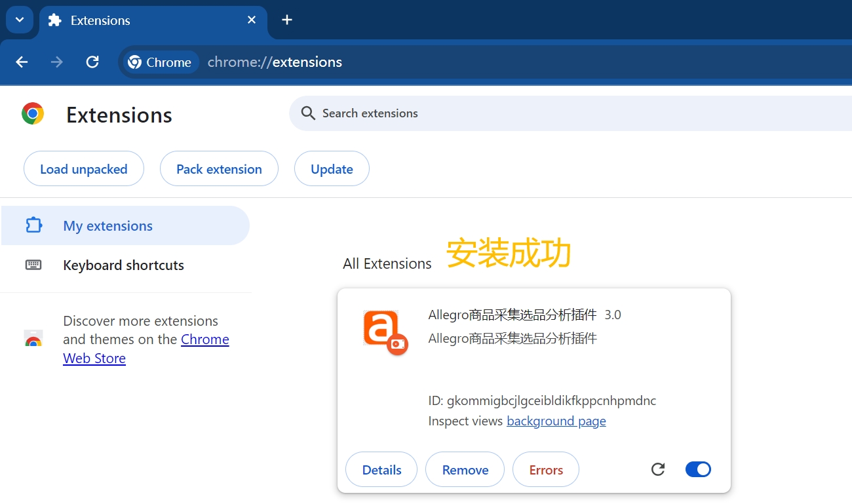
Task: Click the search magnifier icon
Action: pos(308,113)
